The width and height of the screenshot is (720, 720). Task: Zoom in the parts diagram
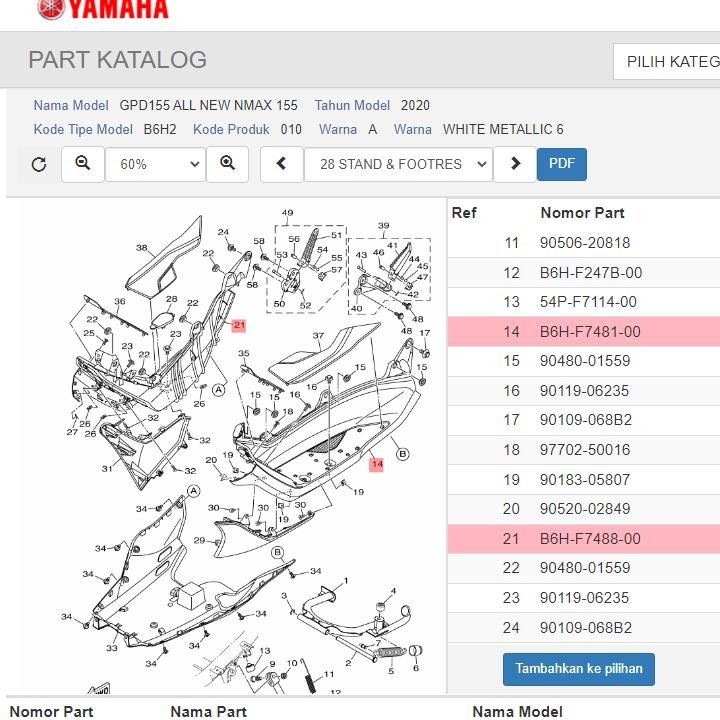(x=227, y=164)
